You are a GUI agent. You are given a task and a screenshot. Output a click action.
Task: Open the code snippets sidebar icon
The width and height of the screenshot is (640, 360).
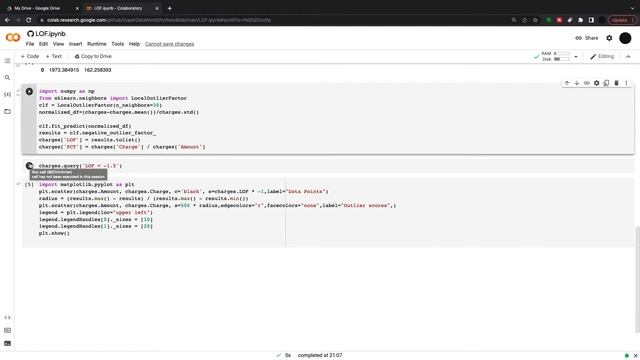tap(7, 318)
